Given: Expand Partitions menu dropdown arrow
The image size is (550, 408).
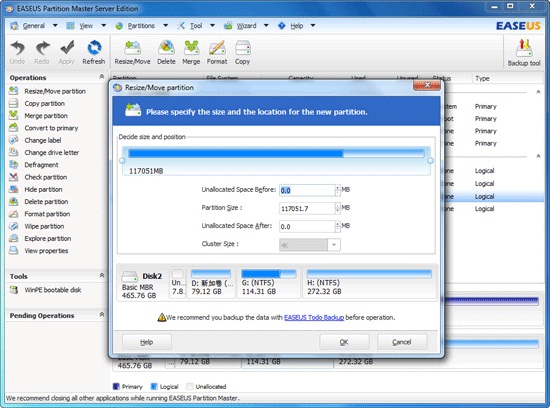Looking at the screenshot, I should tap(166, 26).
